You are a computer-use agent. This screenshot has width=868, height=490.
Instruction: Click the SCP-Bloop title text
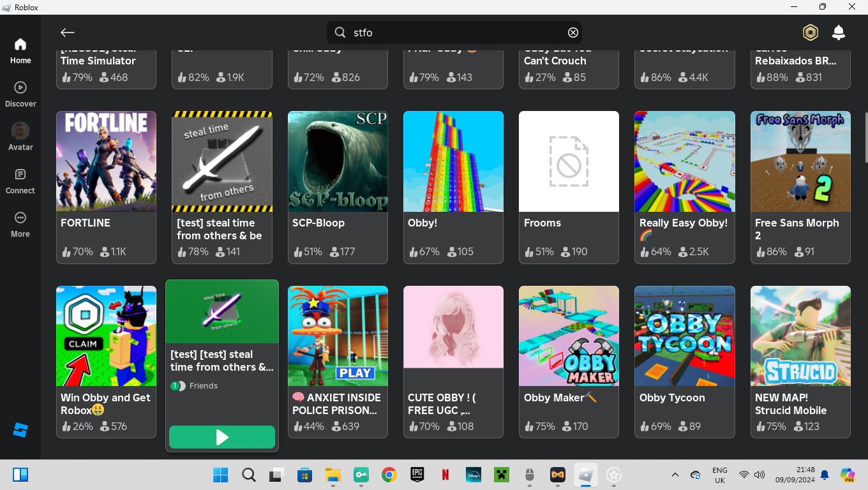click(x=318, y=223)
